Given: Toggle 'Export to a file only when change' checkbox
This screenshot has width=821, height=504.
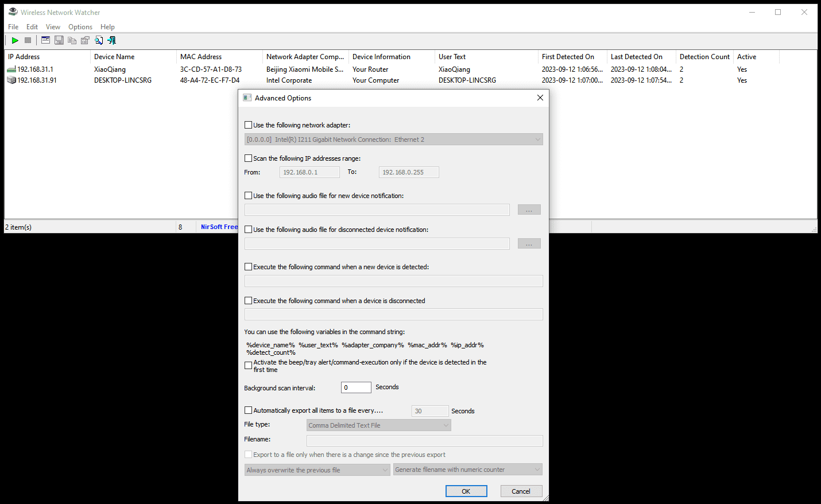Looking at the screenshot, I should tap(249, 454).
